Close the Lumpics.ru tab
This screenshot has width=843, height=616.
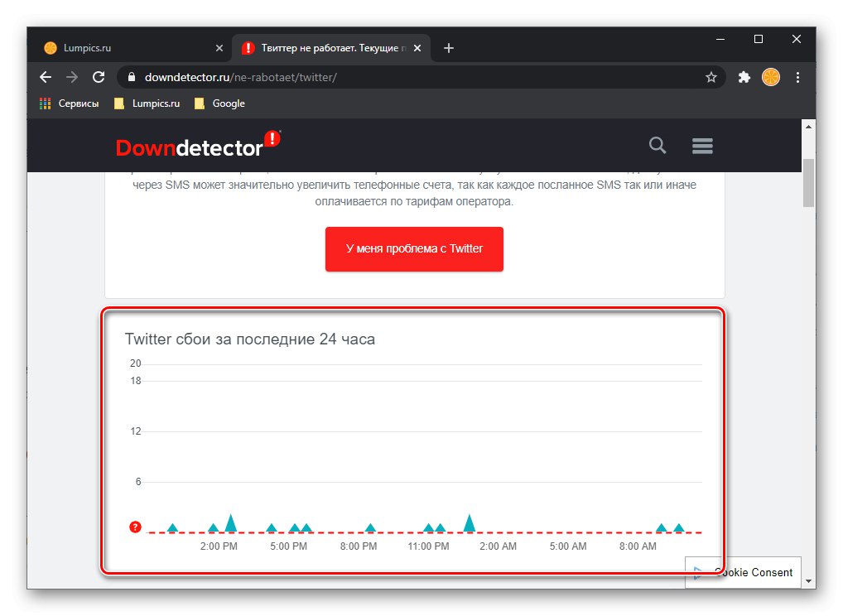tap(219, 48)
